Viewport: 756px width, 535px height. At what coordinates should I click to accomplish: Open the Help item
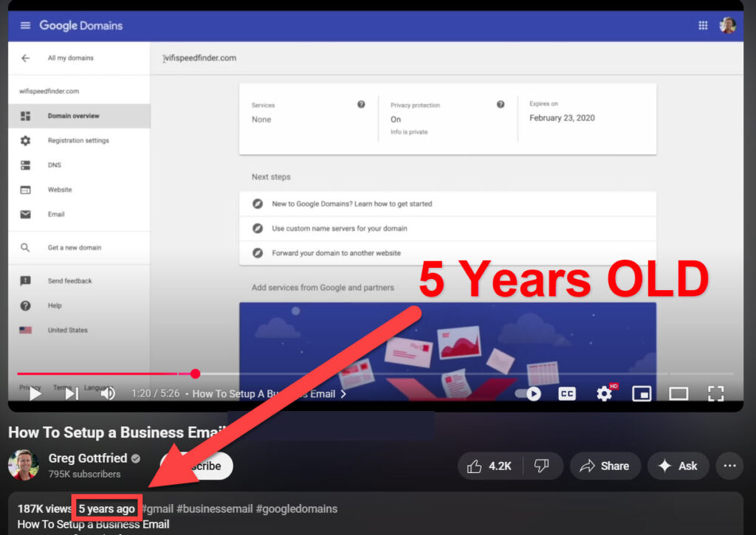click(79, 305)
